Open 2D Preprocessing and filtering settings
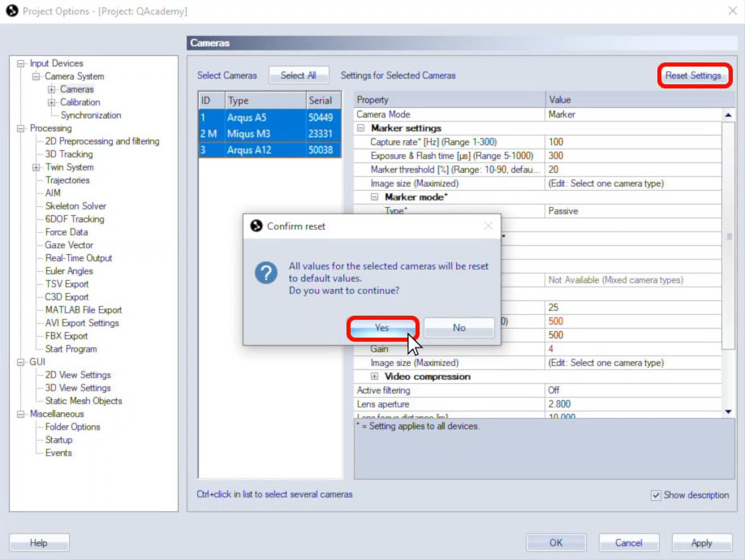Image resolution: width=745 pixels, height=560 pixels. pos(102,141)
